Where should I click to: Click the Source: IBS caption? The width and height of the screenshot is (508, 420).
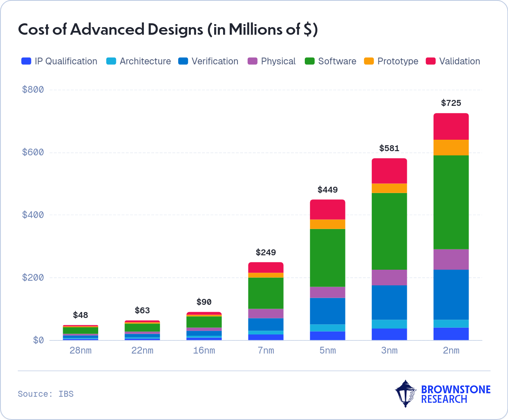pos(46,394)
